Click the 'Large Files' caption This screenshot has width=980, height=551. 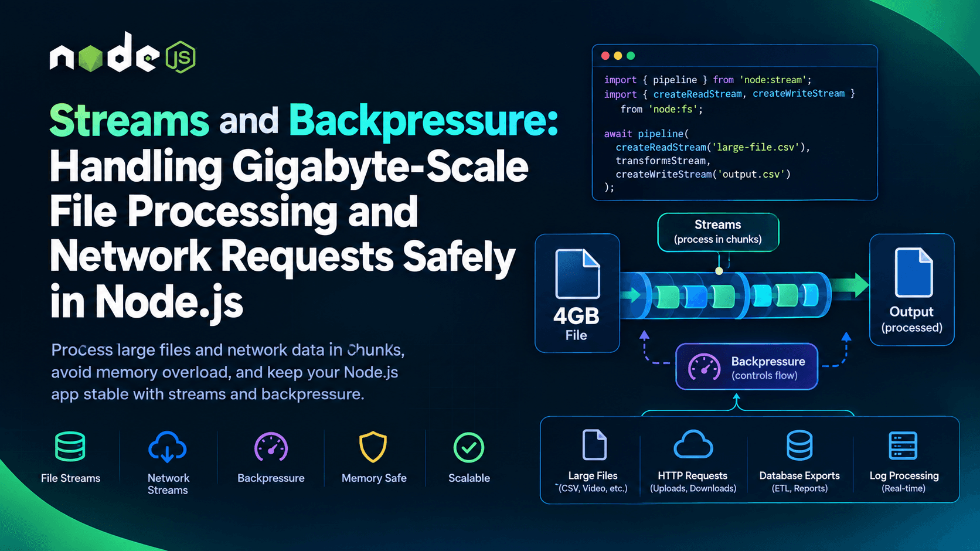click(593, 476)
